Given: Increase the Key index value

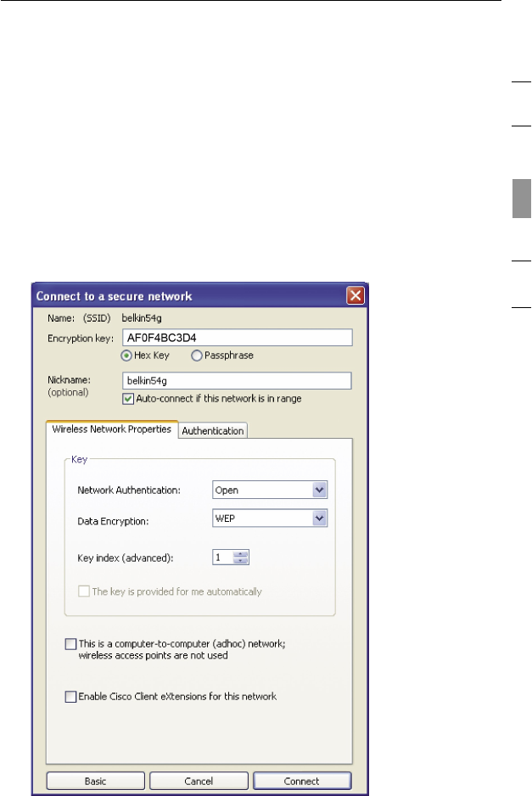Looking at the screenshot, I should tap(241, 554).
